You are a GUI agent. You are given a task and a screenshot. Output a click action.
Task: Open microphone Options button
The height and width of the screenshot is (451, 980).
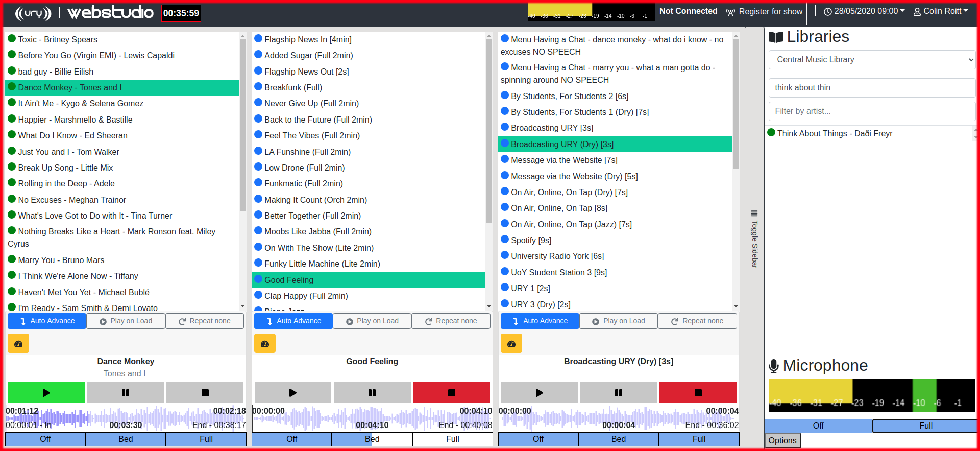tap(782, 441)
